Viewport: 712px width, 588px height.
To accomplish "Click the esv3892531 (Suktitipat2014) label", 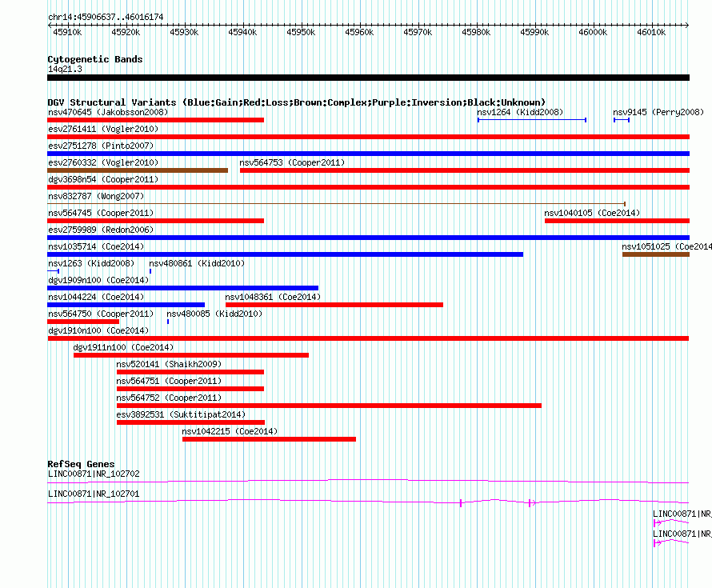I will 181,414.
